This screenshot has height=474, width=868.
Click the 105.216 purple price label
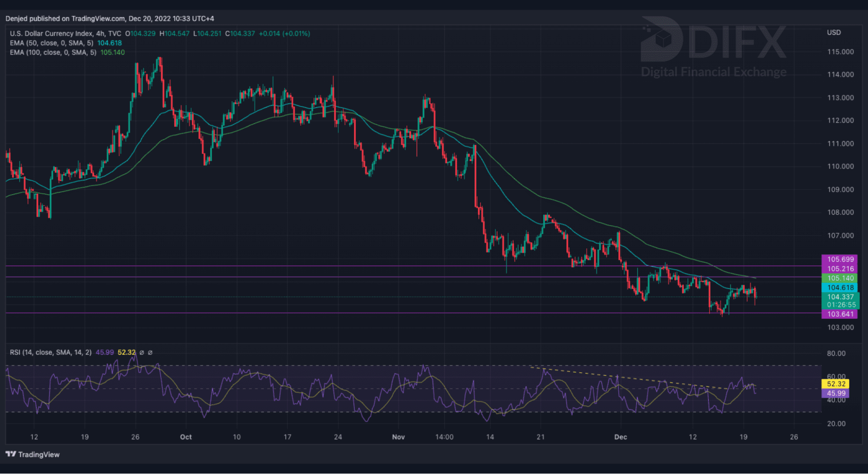coord(839,269)
